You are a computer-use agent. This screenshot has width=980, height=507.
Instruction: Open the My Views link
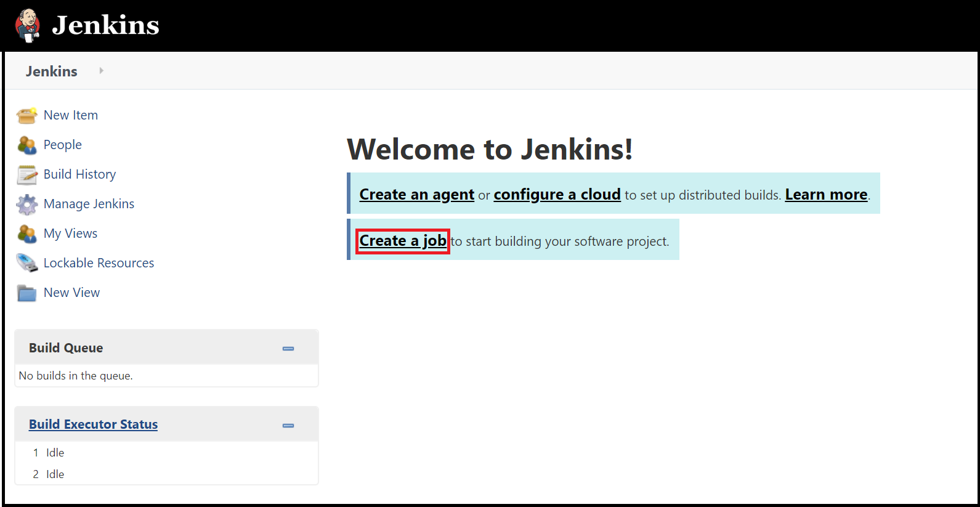[x=70, y=233]
